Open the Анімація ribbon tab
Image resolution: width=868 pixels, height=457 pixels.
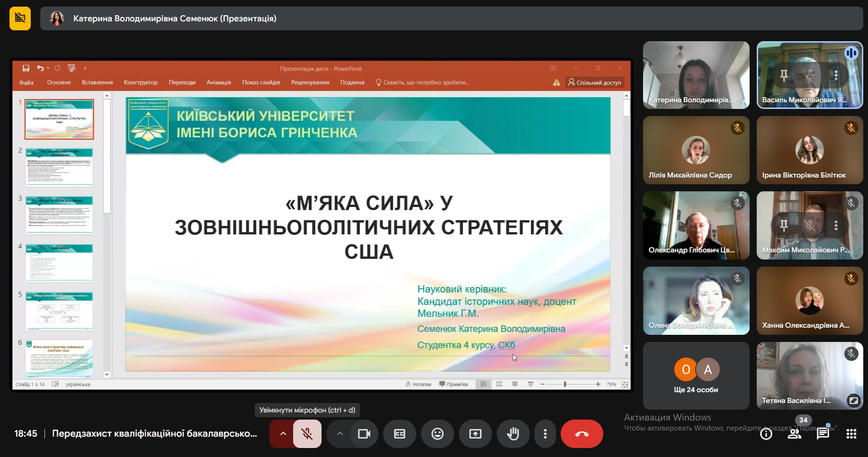point(219,82)
